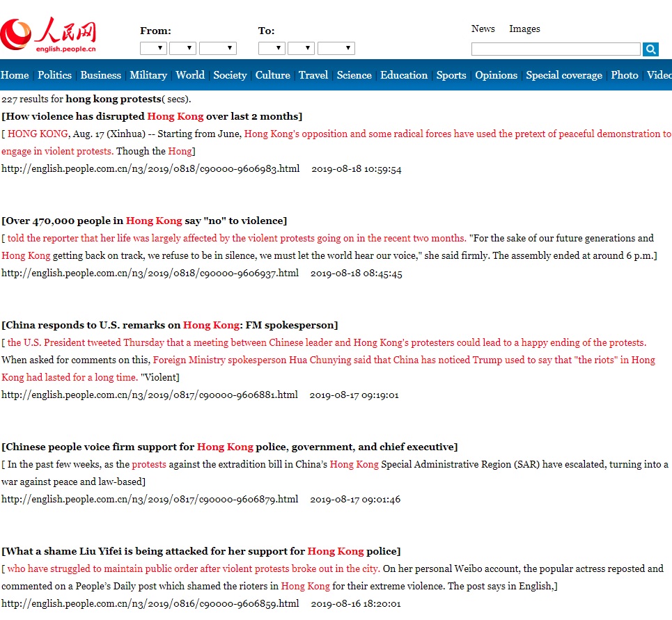The height and width of the screenshot is (620, 672).
Task: Open the Photo section
Action: coord(625,75)
